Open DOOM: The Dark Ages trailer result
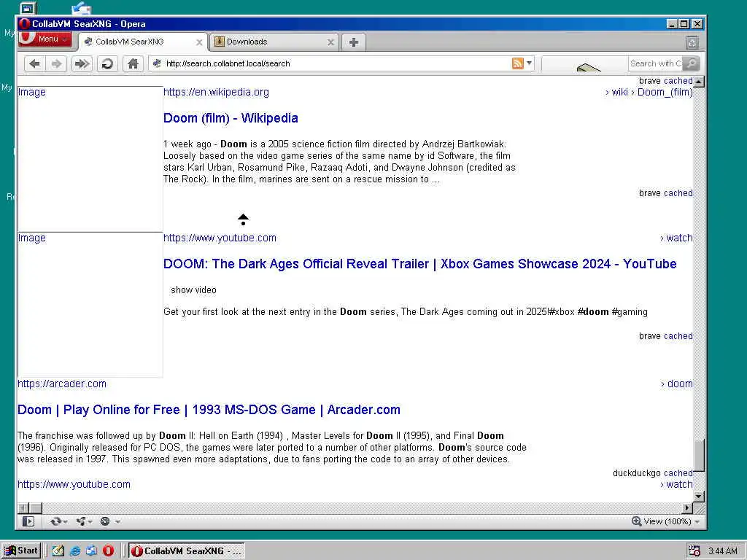 [x=419, y=264]
